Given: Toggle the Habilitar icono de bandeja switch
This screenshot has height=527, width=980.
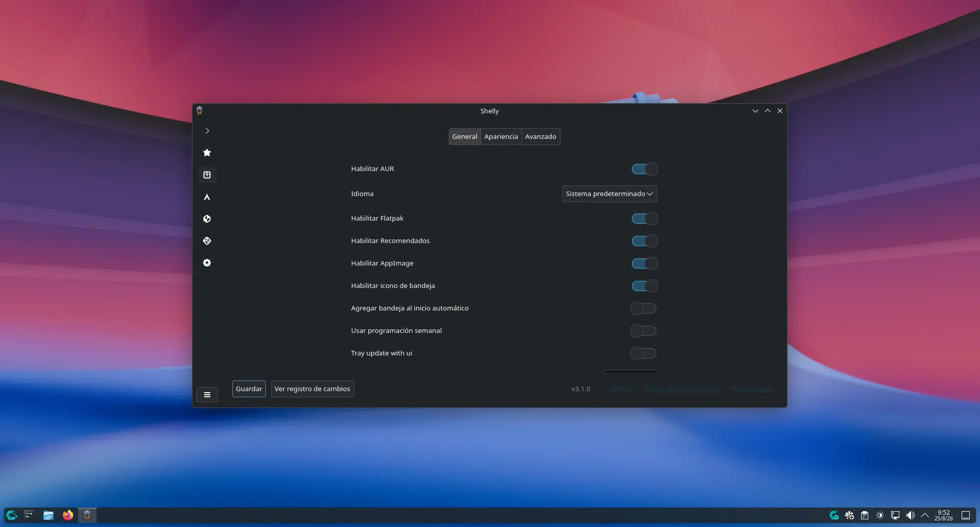Looking at the screenshot, I should (x=644, y=286).
